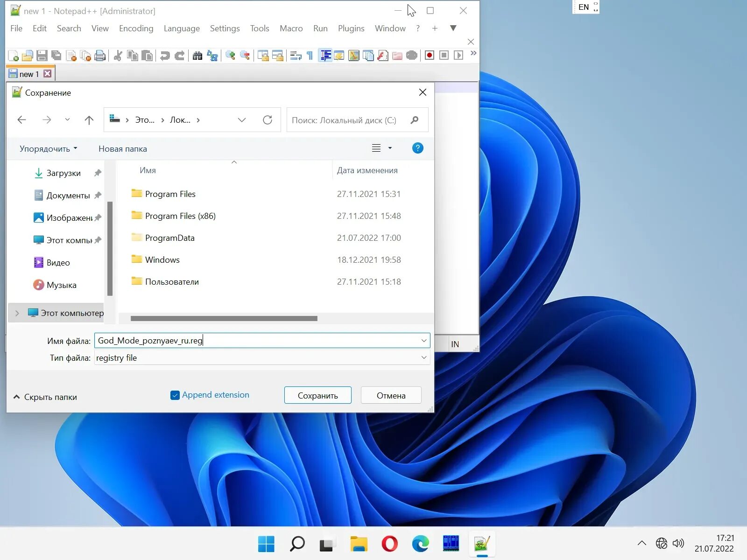Click the Cut scissors toolbar icon
The image size is (747, 560).
pyautogui.click(x=118, y=56)
